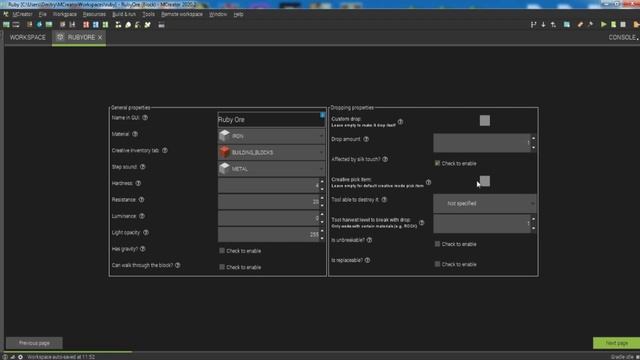
Task: Click the orange export icon at toolbar end
Action: [x=636, y=24]
